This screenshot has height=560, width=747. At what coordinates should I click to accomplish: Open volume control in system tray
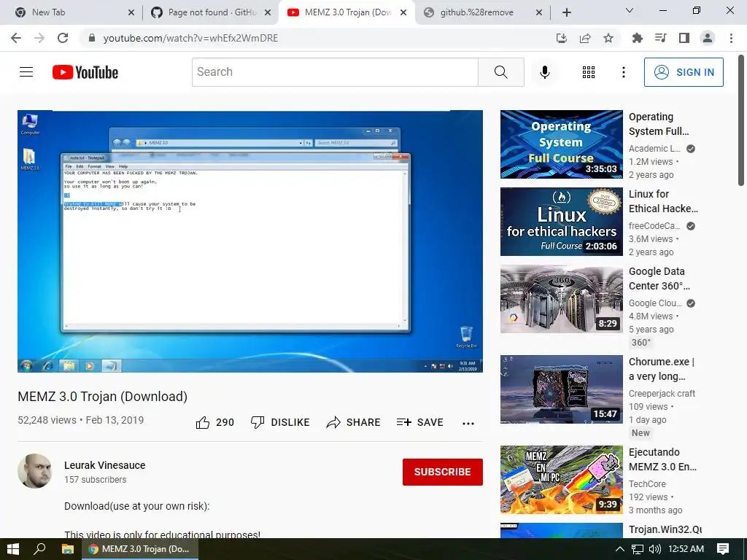655,549
